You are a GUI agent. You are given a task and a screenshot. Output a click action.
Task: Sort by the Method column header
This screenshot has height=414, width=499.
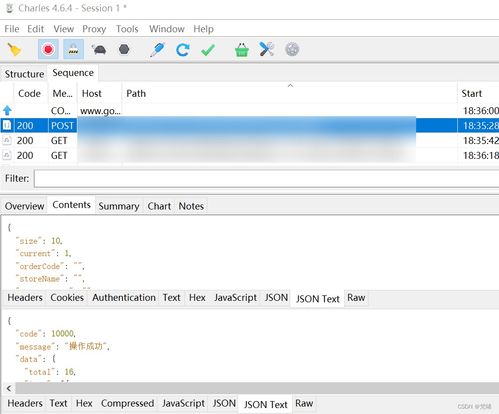62,93
